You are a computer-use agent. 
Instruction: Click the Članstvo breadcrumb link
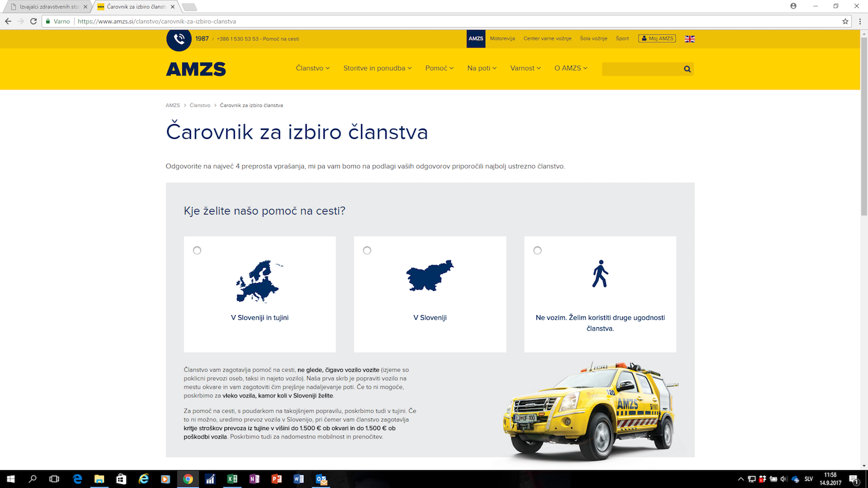tap(200, 105)
